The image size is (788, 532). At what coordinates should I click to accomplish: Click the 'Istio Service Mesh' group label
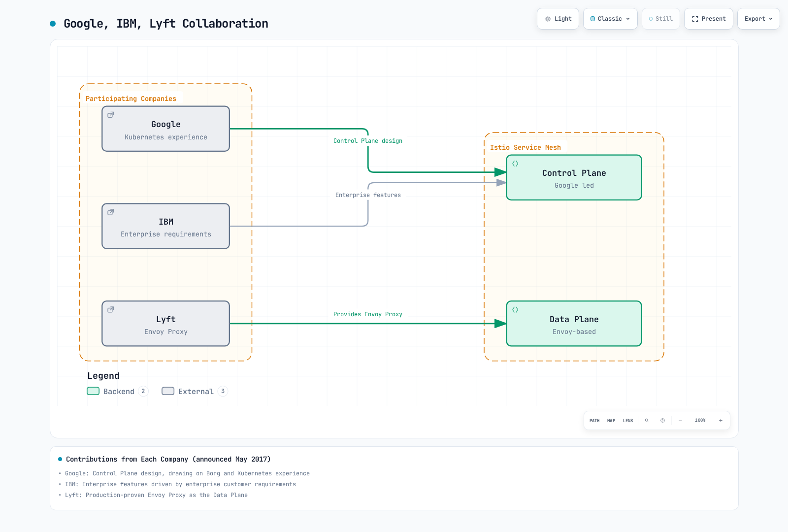[x=525, y=147]
